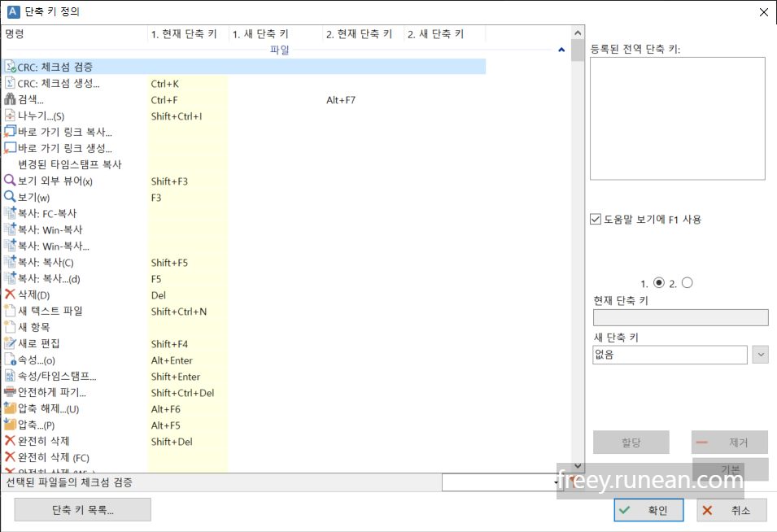Select the 변경된 타임스탬프 복사 row
777x532 pixels.
click(242, 164)
